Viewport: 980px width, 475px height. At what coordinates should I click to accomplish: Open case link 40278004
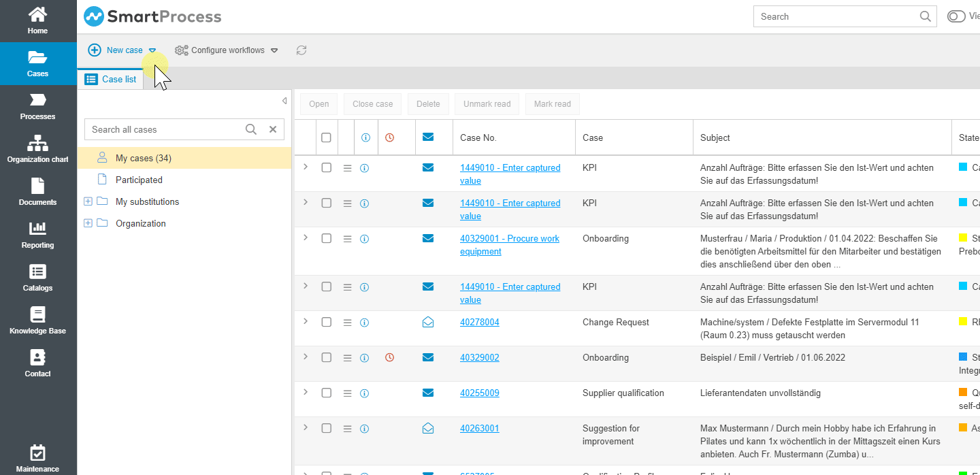pos(479,322)
